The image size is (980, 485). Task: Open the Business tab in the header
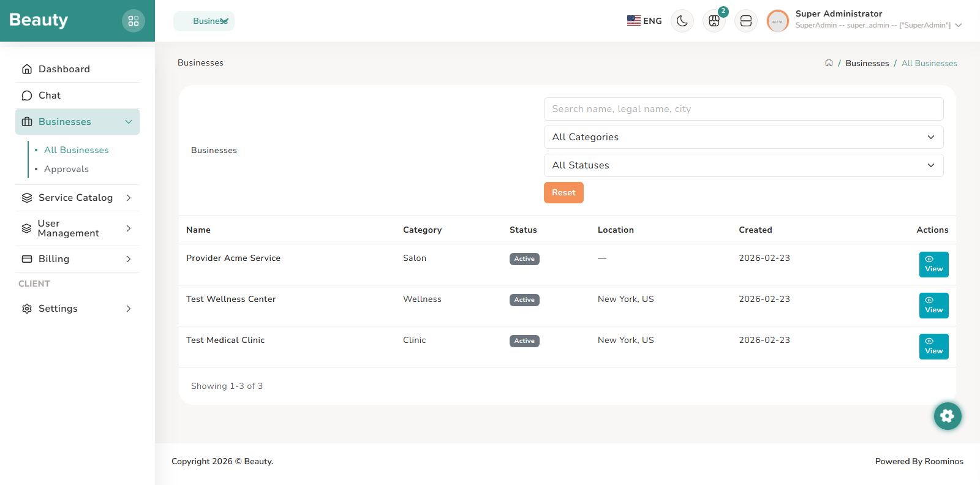coord(204,21)
